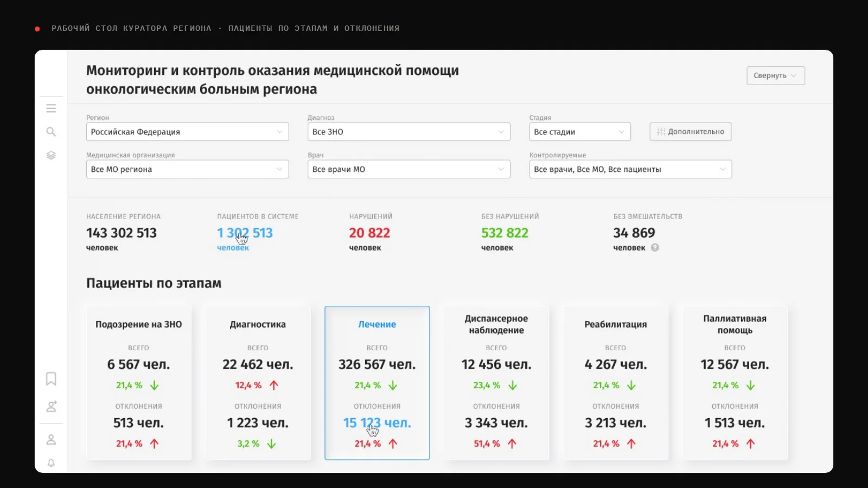This screenshot has width=868, height=488.
Task: Click 22 462 чел. total value
Action: pyautogui.click(x=258, y=364)
